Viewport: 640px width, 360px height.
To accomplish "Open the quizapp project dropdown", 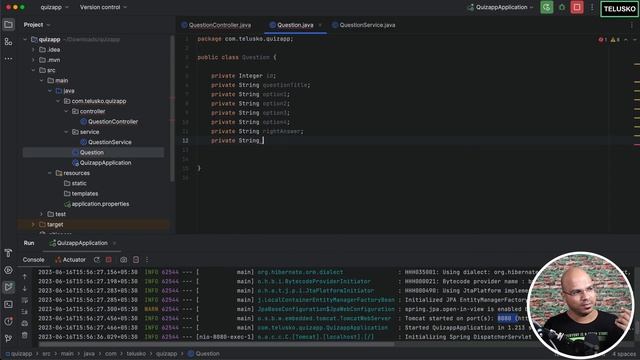I will pyautogui.click(x=54, y=7).
